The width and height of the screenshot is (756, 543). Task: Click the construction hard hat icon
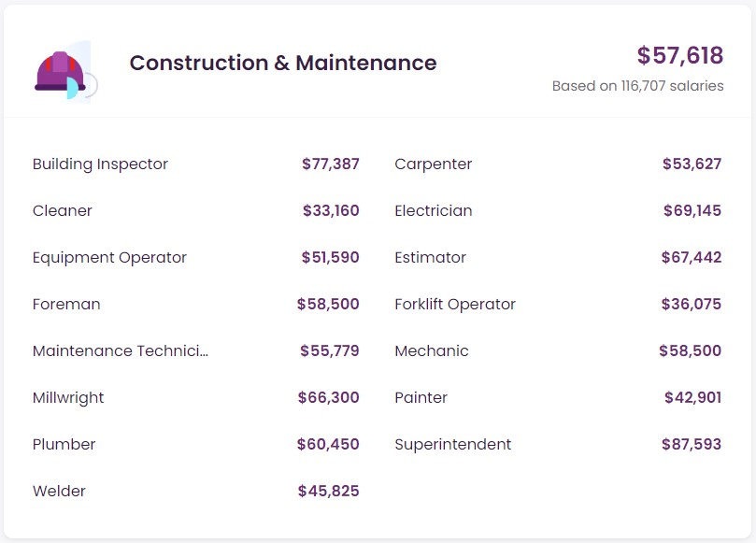coord(62,72)
